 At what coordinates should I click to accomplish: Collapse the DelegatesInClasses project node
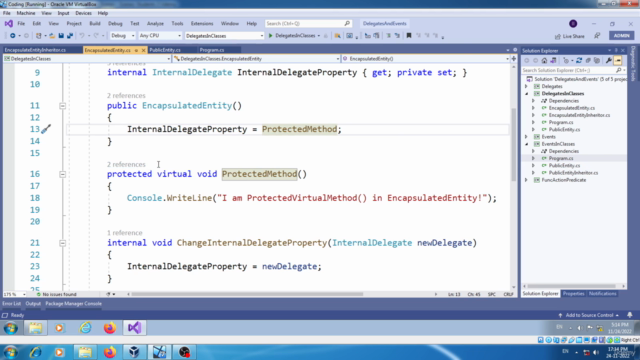[x=526, y=94]
